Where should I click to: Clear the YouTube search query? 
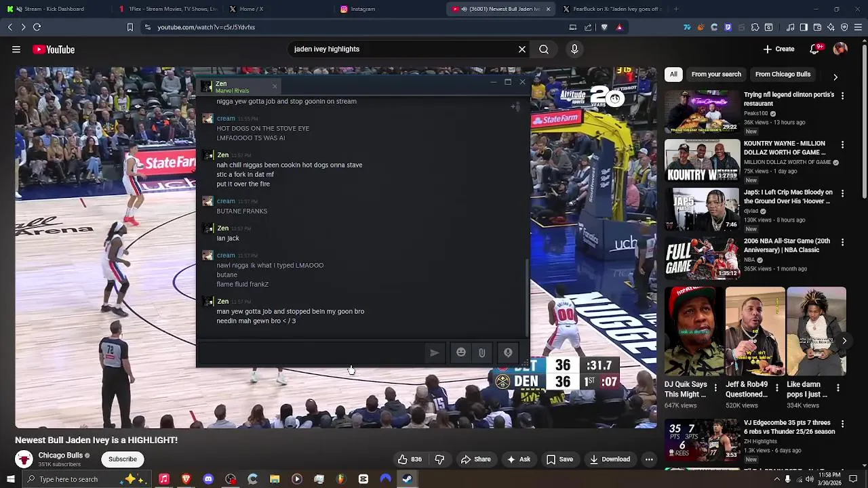click(522, 49)
